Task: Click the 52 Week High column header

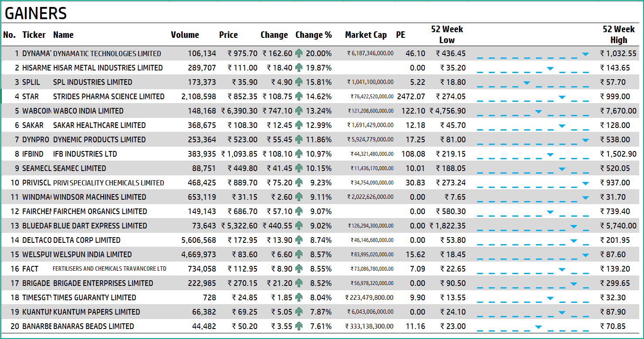Action: point(619,34)
